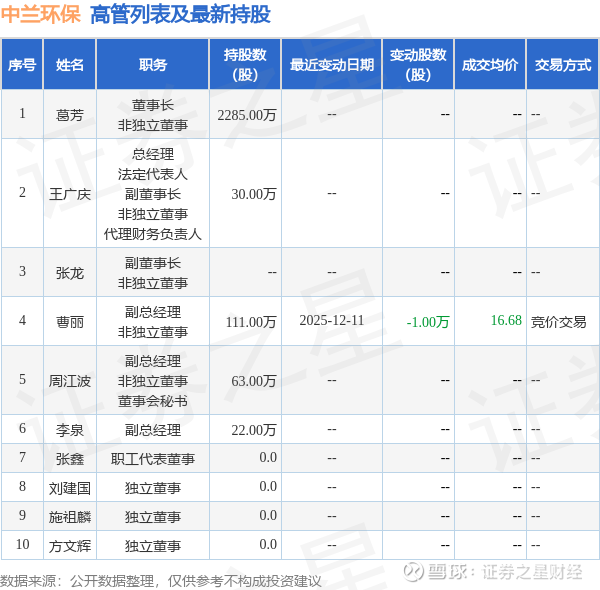Click 董事长 in 葛芳's row
Screen dimensions: 600x590
(153, 105)
